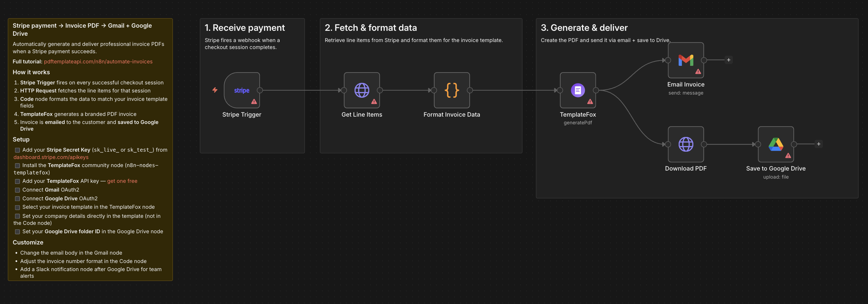Screen dimensions: 868x304
Task: Click the 'Customize' heading in the note
Action: 28,242
